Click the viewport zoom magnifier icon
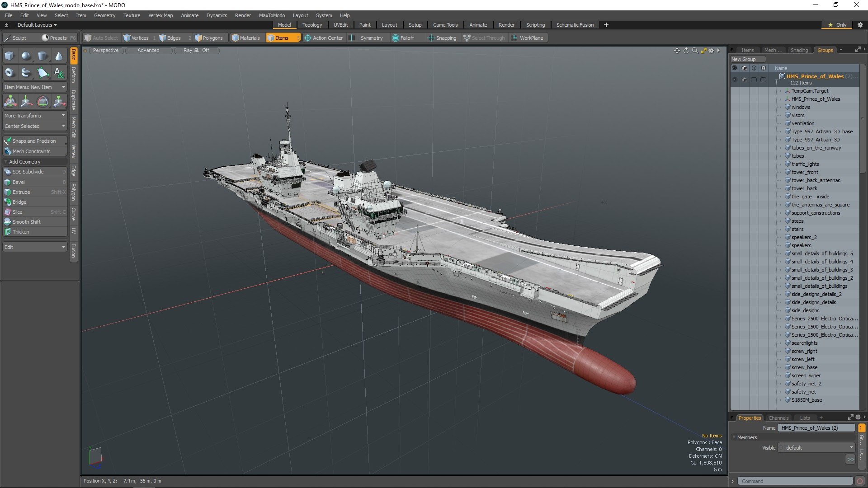868x488 pixels. tap(695, 51)
